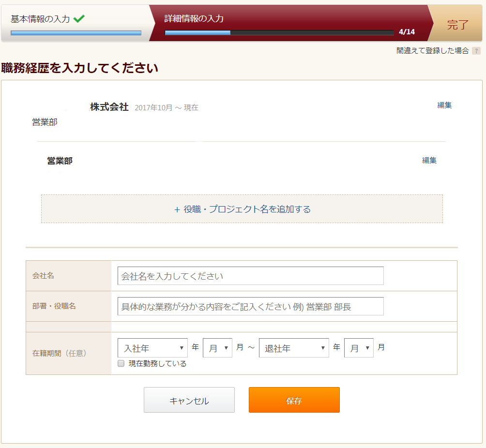The width and height of the screenshot is (486, 448).
Task: Open the 入社年 year dropdown
Action: [152, 348]
